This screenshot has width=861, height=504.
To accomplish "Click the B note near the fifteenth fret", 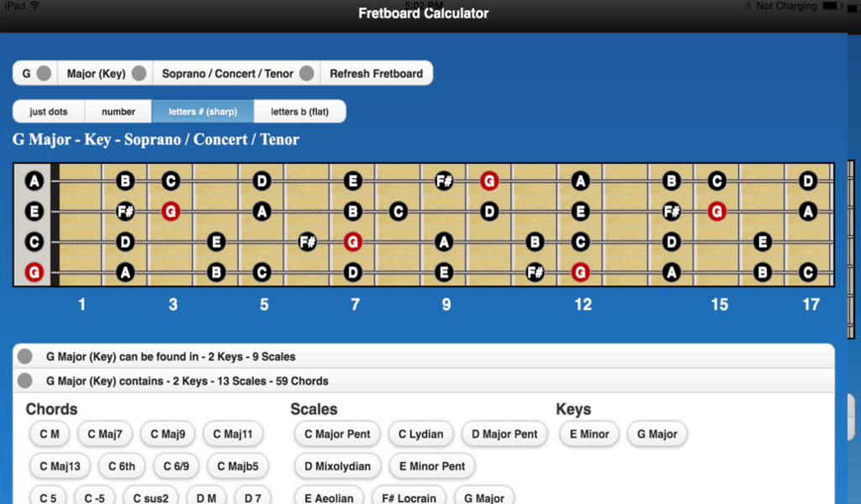I will (x=671, y=181).
